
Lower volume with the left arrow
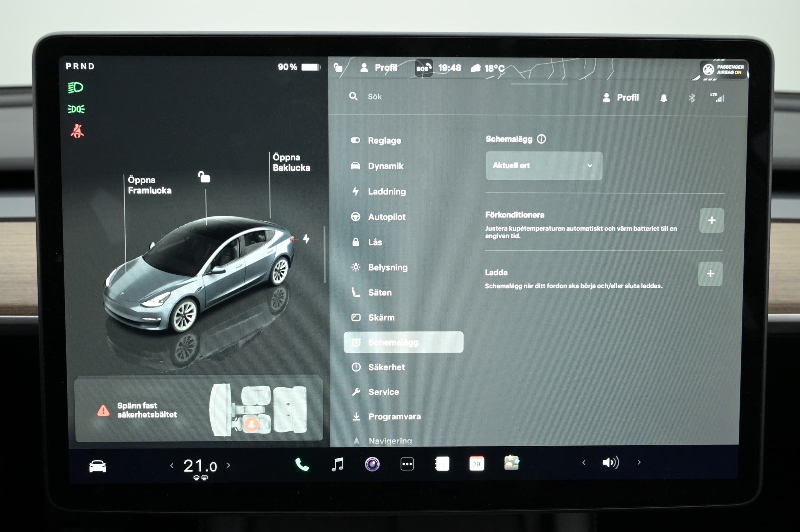click(584, 463)
